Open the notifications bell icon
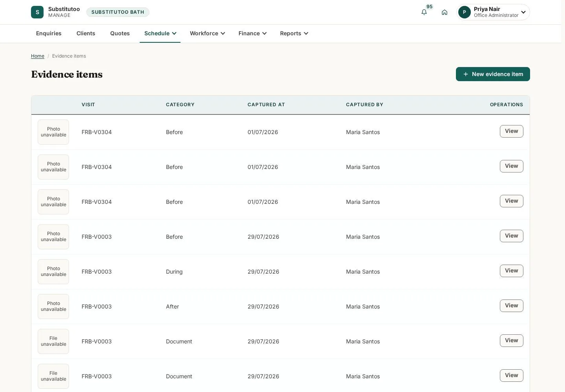Viewport: 565px width, 392px height. point(424,12)
